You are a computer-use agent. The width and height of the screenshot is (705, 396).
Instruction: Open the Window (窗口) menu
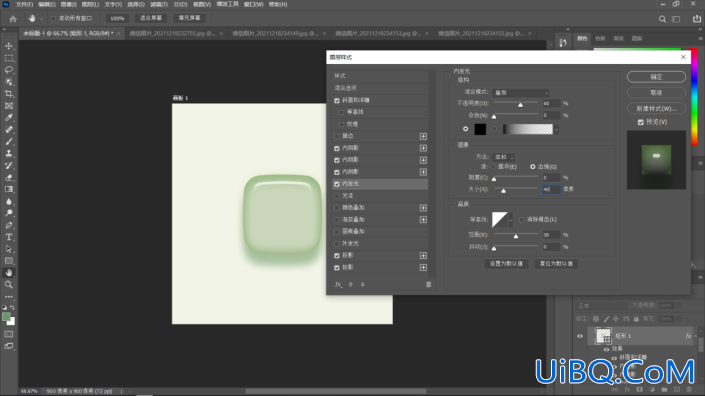[x=254, y=4]
